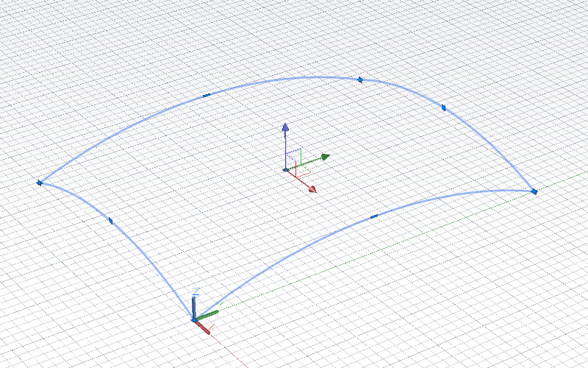Select midpoint grip on lower-right arc
The height and width of the screenshot is (368, 588).
point(374,216)
